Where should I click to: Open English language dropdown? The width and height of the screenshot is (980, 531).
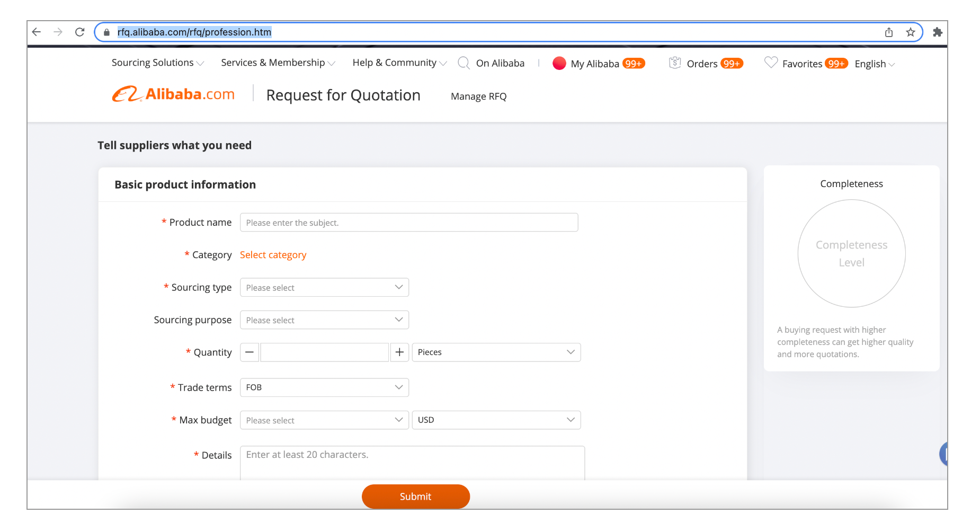pyautogui.click(x=875, y=64)
